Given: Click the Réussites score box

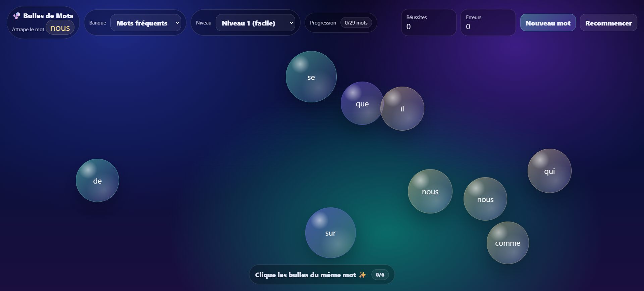Looking at the screenshot, I should tap(428, 22).
